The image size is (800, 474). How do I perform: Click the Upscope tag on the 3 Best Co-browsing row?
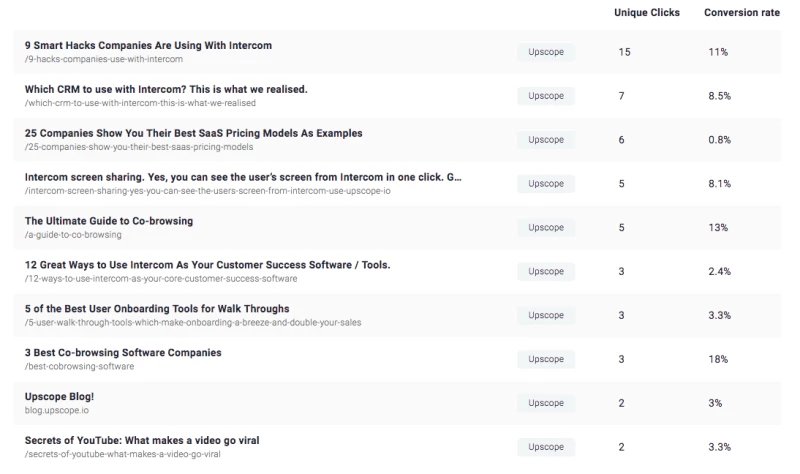click(546, 359)
